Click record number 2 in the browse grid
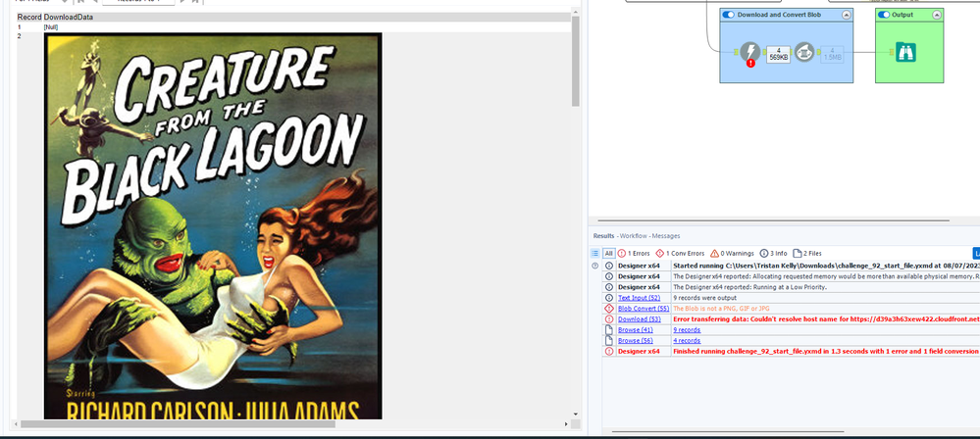Viewport: 980px width, 439px height. pos(20,36)
